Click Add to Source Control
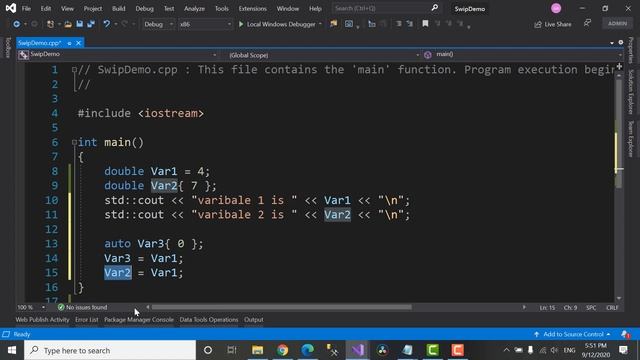Screen dimensions: 640x360 (x=572, y=334)
